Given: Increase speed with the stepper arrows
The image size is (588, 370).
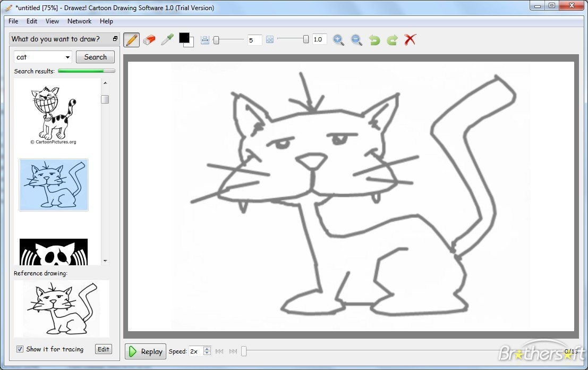Looking at the screenshot, I should pos(207,351).
